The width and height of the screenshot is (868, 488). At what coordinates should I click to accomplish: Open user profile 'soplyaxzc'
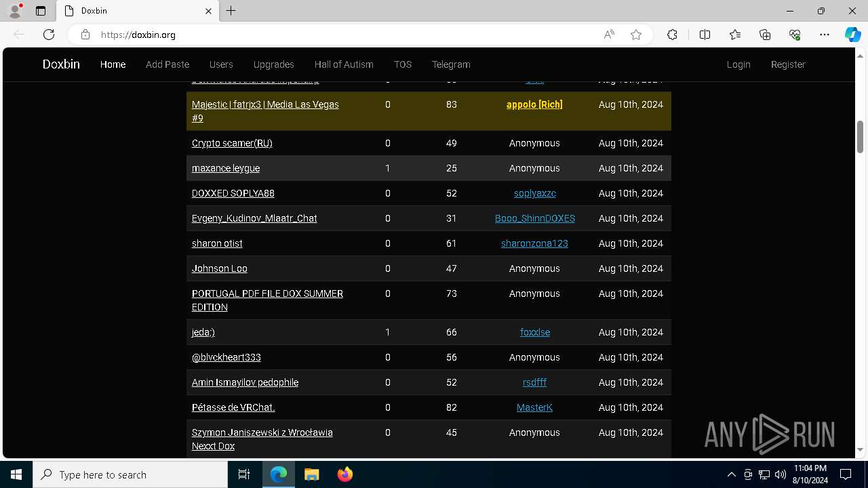535,193
